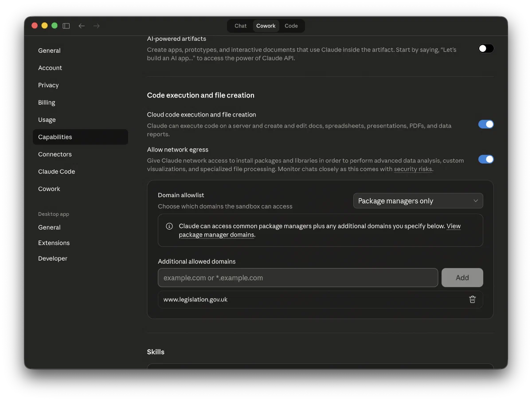This screenshot has height=401, width=532.
Task: Click the forward arrow navigation icon
Action: tap(96, 26)
